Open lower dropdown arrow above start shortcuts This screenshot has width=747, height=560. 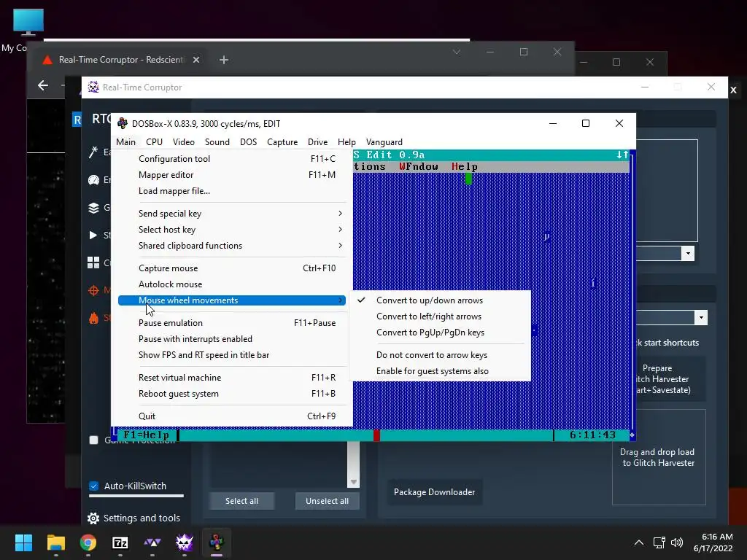click(701, 318)
